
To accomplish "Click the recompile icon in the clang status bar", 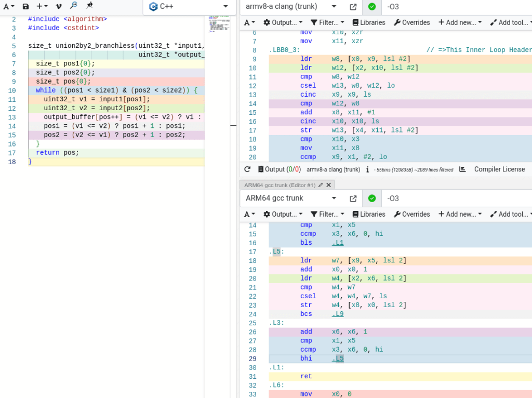I will 247,169.
